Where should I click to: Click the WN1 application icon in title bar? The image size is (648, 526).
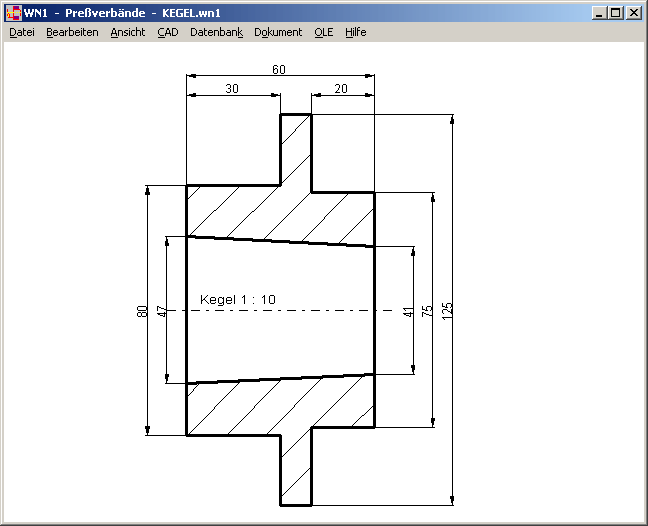(13, 13)
